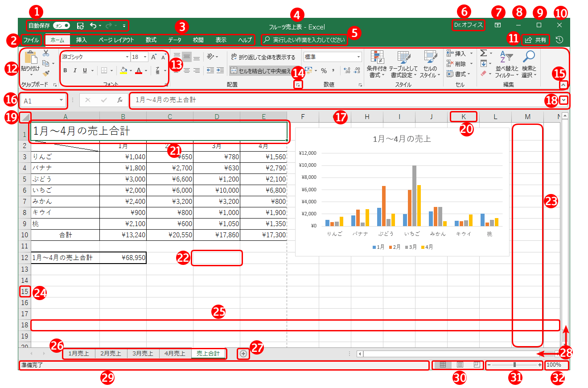The width and height of the screenshot is (588, 388).
Task: Click the formula bar Enter checkmark icon
Action: pyautogui.click(x=104, y=100)
